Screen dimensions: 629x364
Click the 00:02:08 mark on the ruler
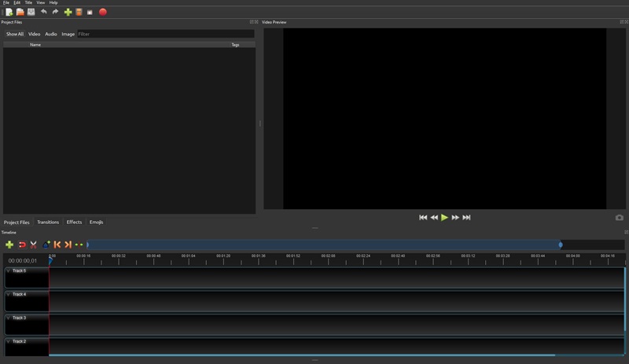point(328,256)
